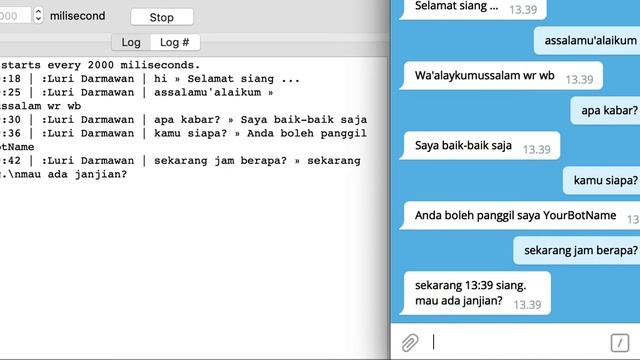
Task: Click the 13.39 timestamp on Wa'alaykumussalam message
Action: click(x=579, y=80)
